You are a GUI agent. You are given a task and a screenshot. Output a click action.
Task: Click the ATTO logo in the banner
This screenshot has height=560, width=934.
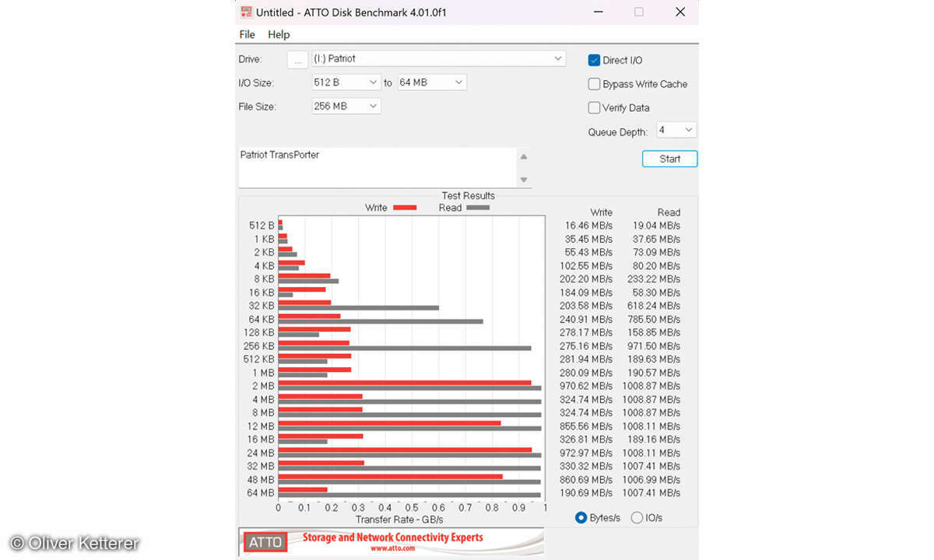coord(265,541)
